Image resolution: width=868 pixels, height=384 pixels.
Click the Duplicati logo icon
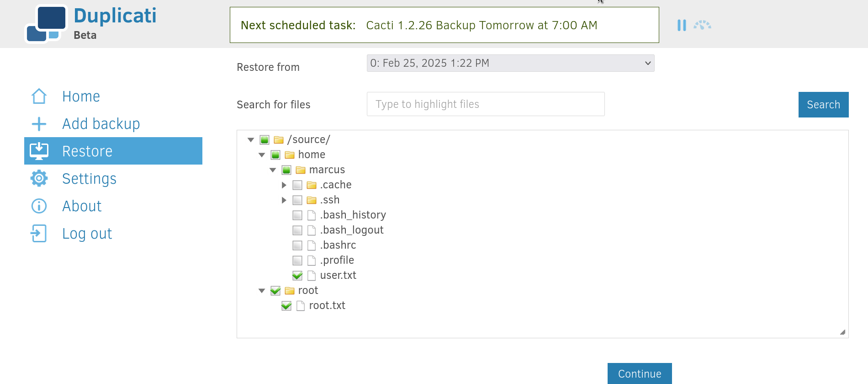(x=46, y=24)
